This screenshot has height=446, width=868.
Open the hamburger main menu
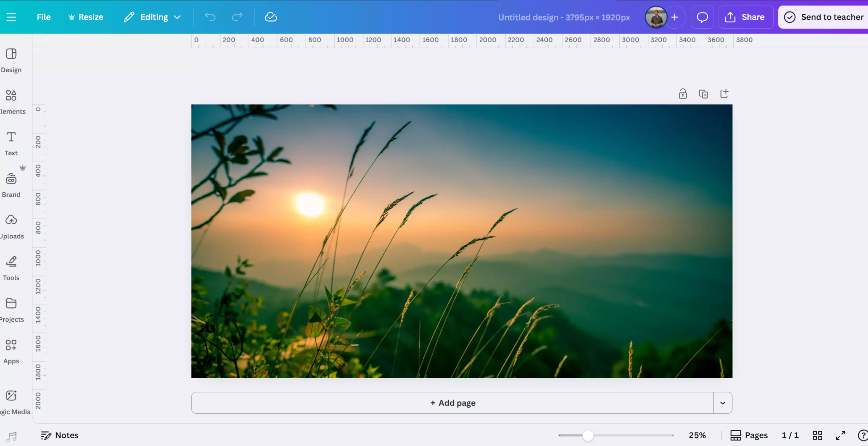[11, 17]
